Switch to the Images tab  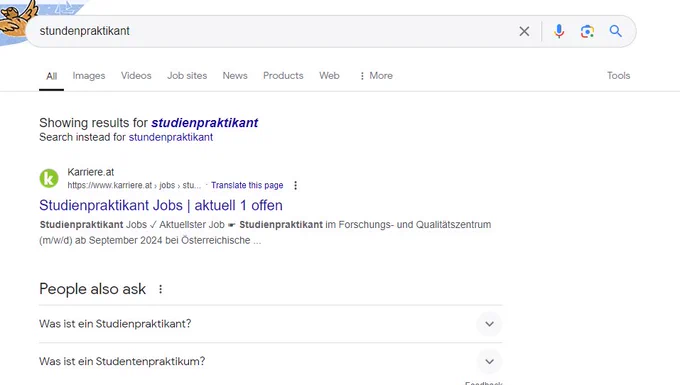point(89,75)
